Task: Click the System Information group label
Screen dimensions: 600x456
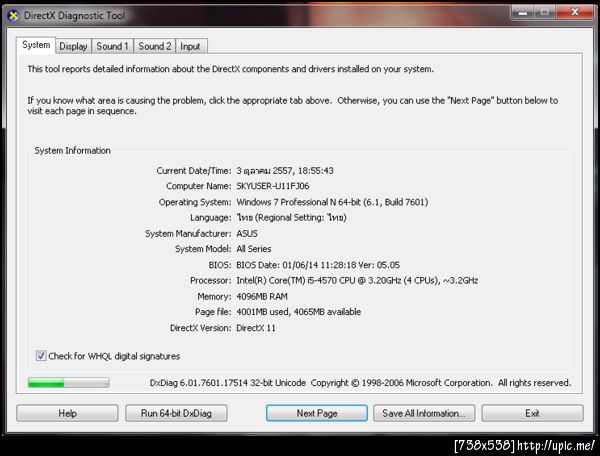Action: coord(73,151)
